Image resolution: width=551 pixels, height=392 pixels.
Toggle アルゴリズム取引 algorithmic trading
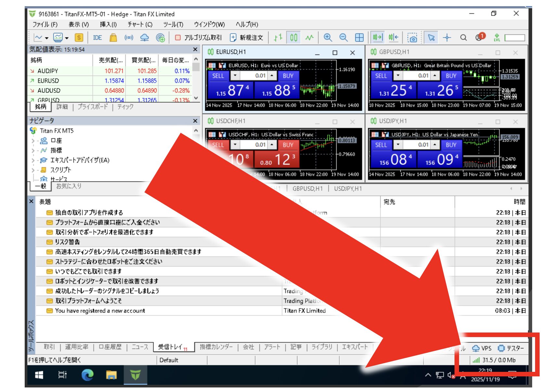198,38
